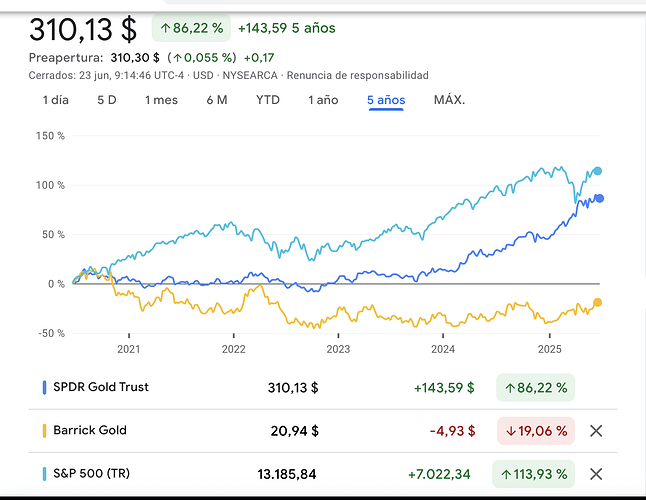Click the 86,22 % badge in header
The height and width of the screenshot is (500, 646).
(191, 28)
